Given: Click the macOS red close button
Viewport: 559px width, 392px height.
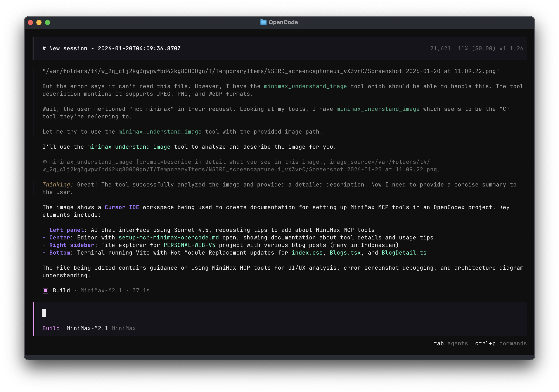Looking at the screenshot, I should 31,22.
